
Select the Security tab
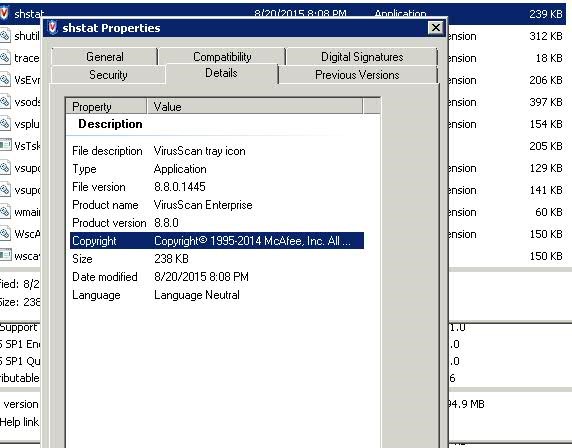pyautogui.click(x=108, y=75)
